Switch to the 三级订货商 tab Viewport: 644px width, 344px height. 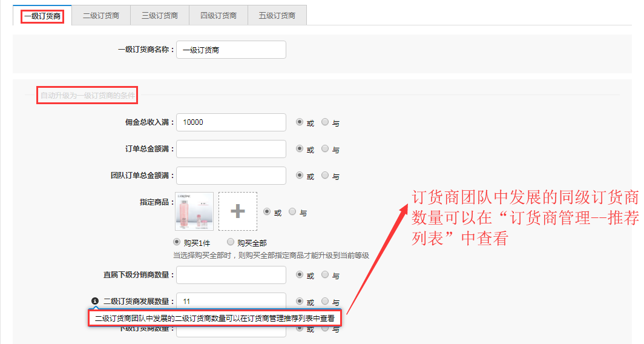tap(160, 16)
